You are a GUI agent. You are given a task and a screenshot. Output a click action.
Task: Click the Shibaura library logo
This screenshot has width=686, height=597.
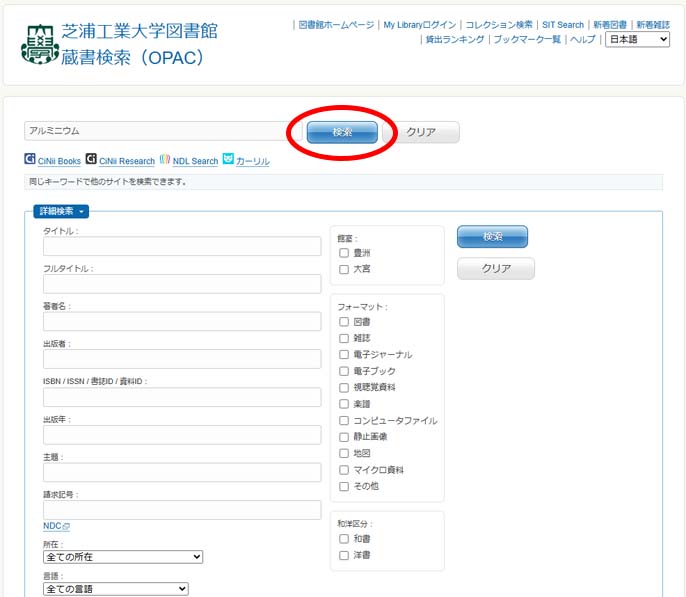[x=39, y=44]
